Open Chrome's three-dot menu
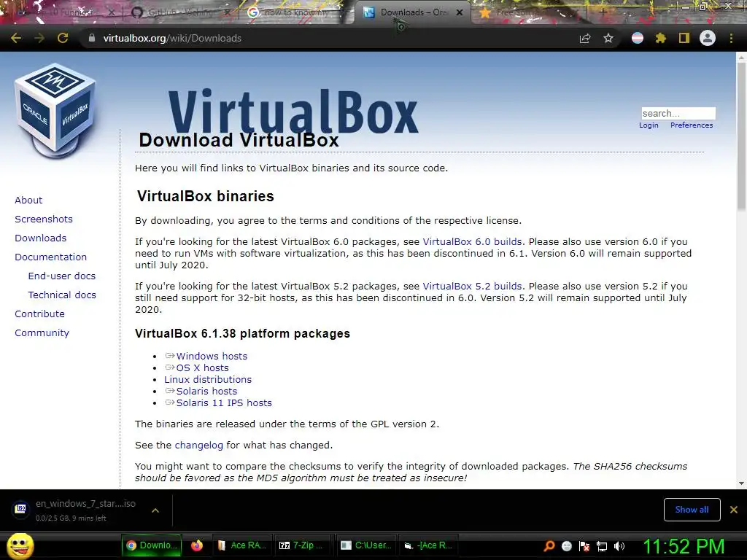Image resolution: width=747 pixels, height=560 pixels. tap(731, 38)
